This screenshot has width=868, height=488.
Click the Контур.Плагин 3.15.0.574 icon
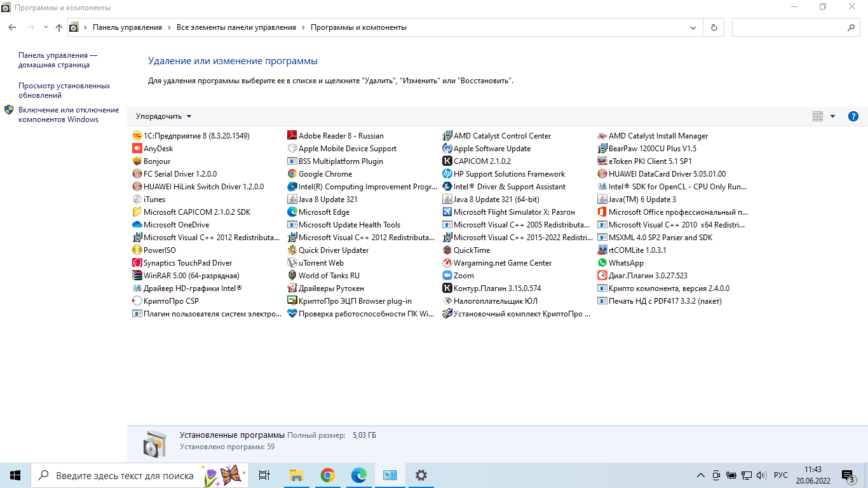point(447,288)
